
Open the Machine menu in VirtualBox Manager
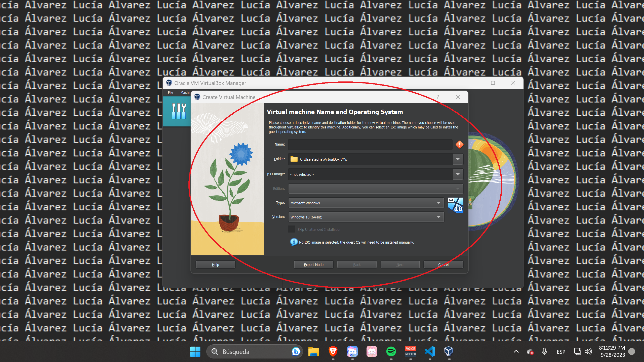tap(186, 92)
